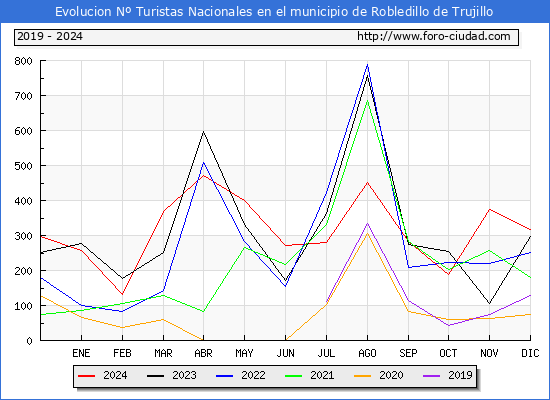Click the green 2021 legend color line
The height and width of the screenshot is (400, 550).
(294, 376)
